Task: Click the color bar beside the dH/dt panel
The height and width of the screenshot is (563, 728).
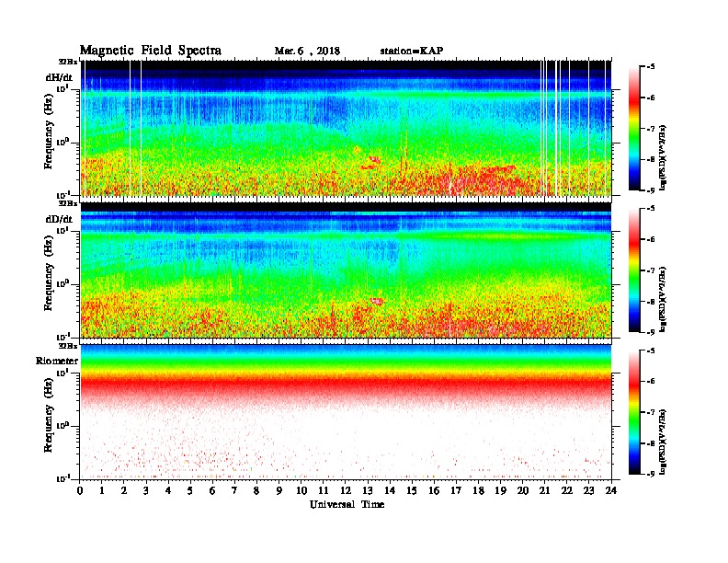Action: coord(634,129)
